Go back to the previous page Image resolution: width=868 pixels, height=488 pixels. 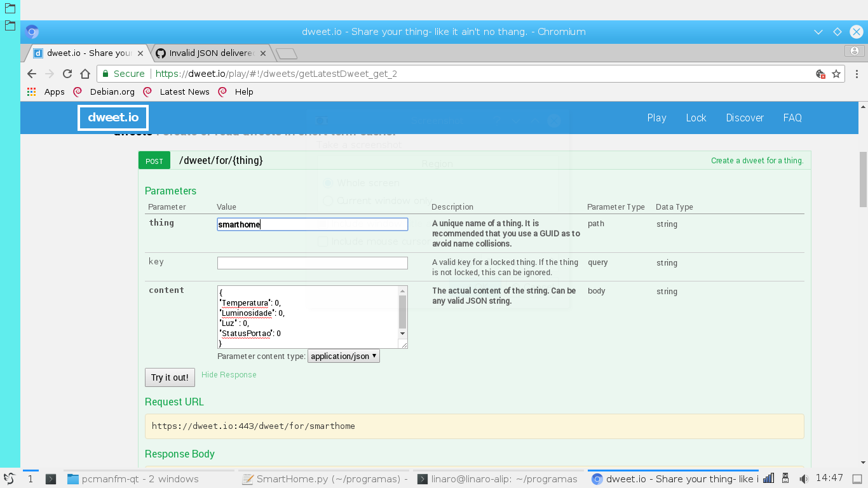coord(32,74)
